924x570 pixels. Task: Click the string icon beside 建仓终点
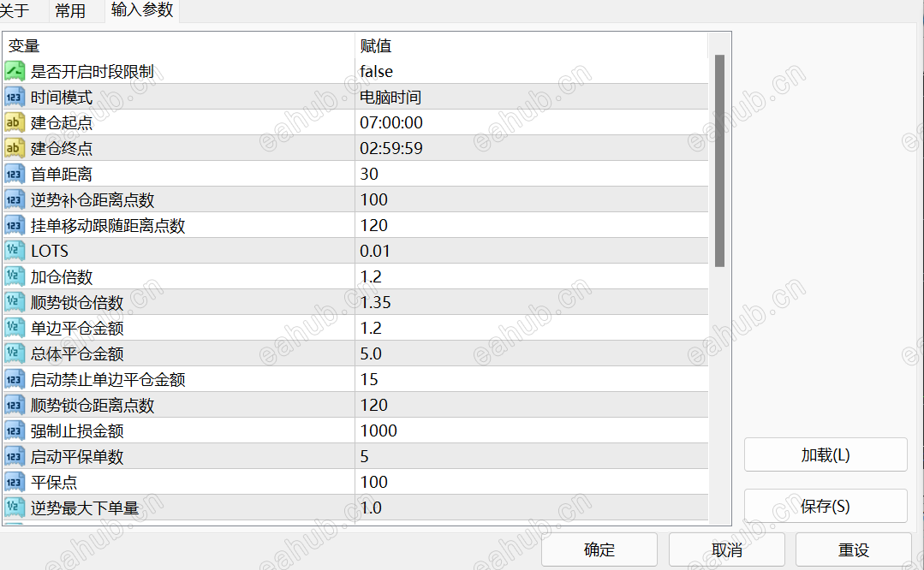coord(15,148)
